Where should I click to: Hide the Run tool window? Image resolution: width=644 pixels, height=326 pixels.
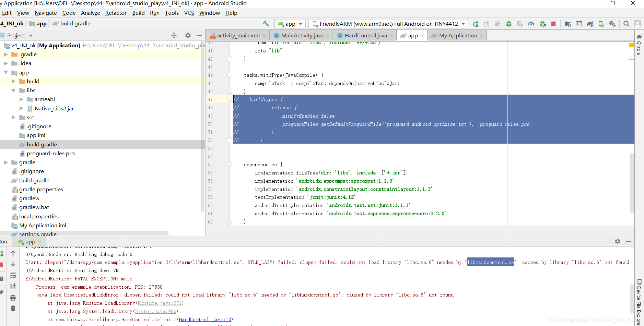(629, 241)
